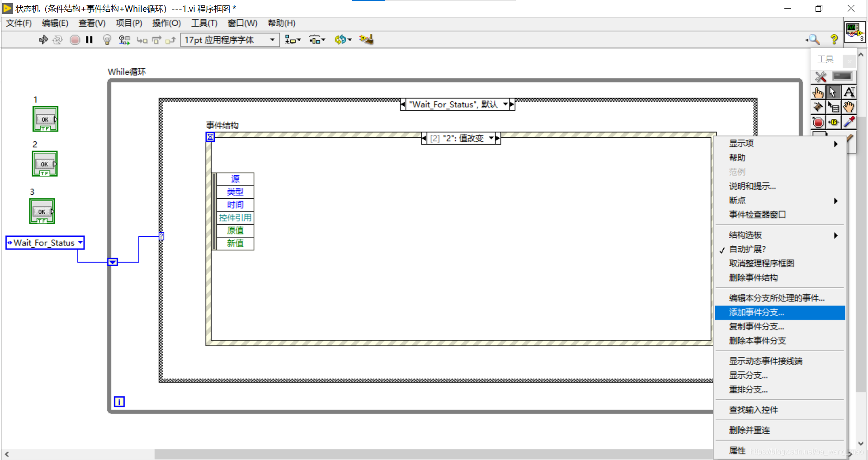
Task: Go to the previous event case arrow
Action: (x=424, y=138)
